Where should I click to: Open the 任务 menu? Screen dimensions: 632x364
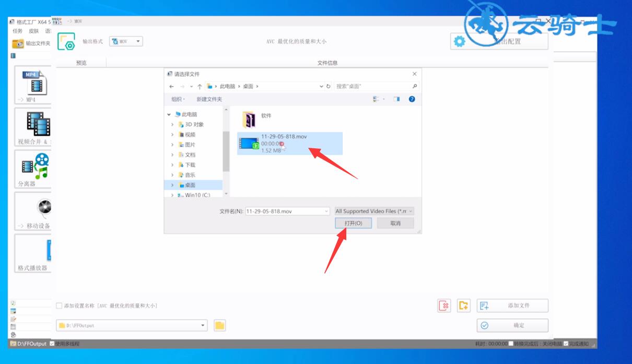pos(17,31)
